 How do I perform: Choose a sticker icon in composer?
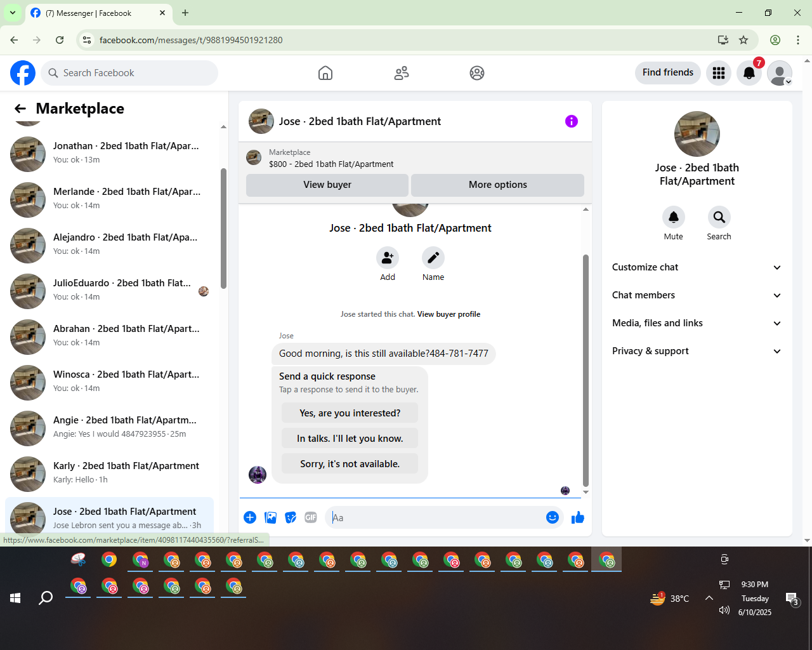[291, 517]
